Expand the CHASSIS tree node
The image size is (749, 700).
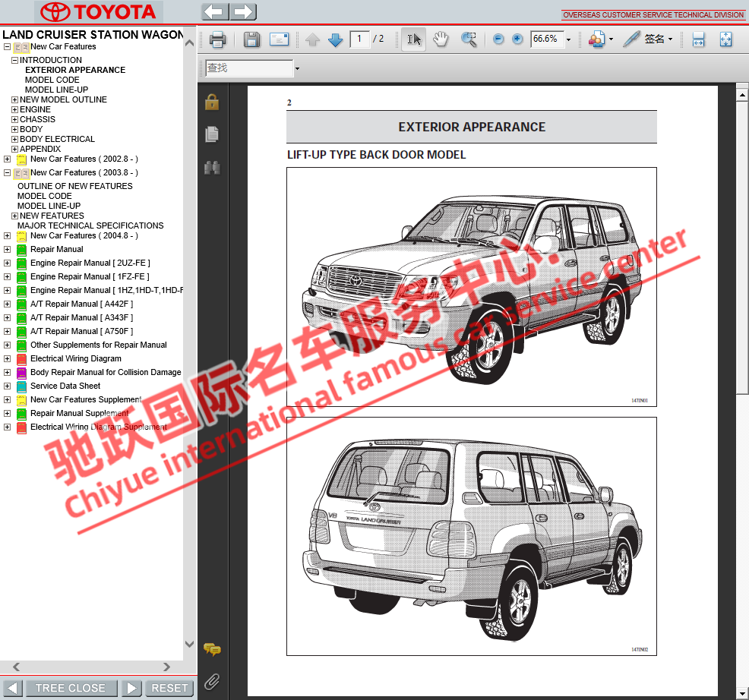pos(14,120)
